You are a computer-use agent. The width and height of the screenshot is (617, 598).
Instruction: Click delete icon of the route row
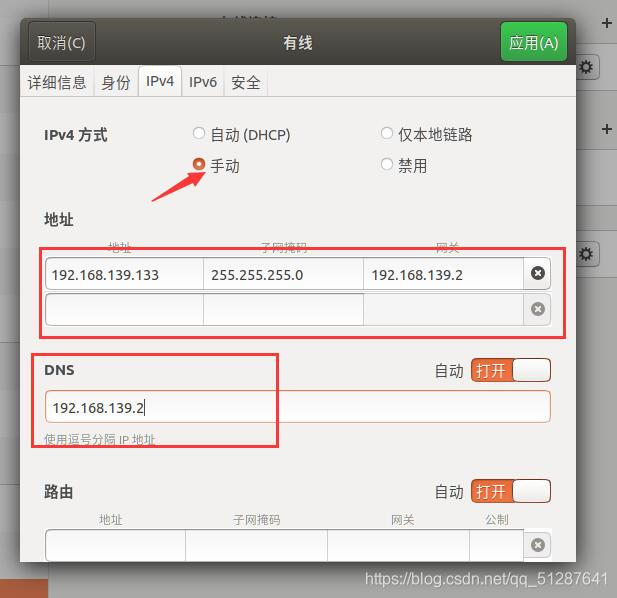tap(538, 545)
